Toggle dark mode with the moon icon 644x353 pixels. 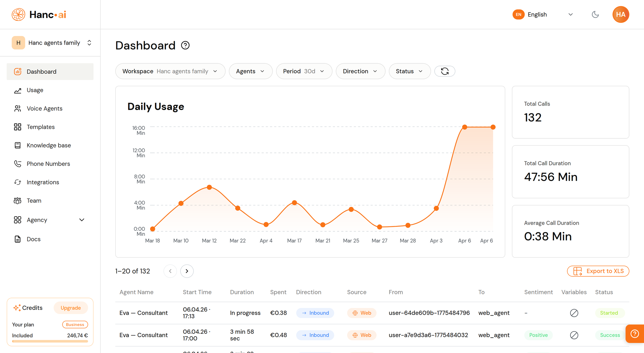pos(595,14)
